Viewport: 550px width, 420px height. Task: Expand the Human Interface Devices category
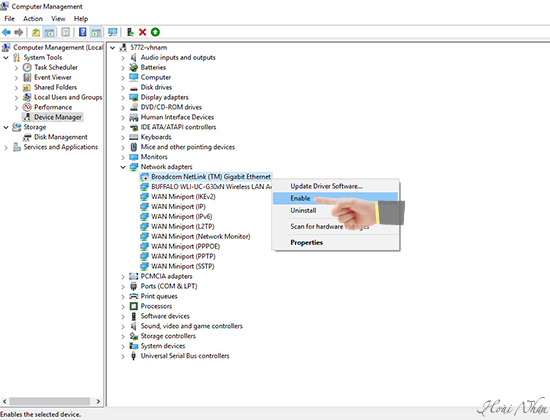[x=123, y=117]
